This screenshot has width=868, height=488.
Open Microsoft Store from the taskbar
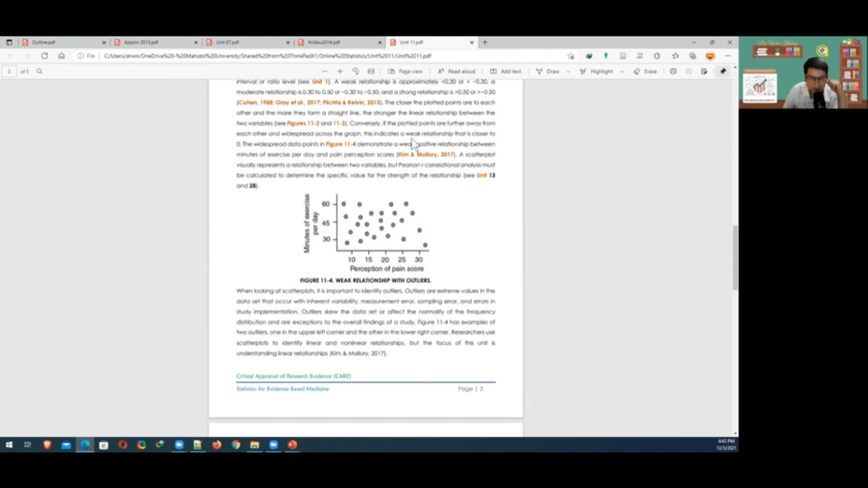(103, 445)
